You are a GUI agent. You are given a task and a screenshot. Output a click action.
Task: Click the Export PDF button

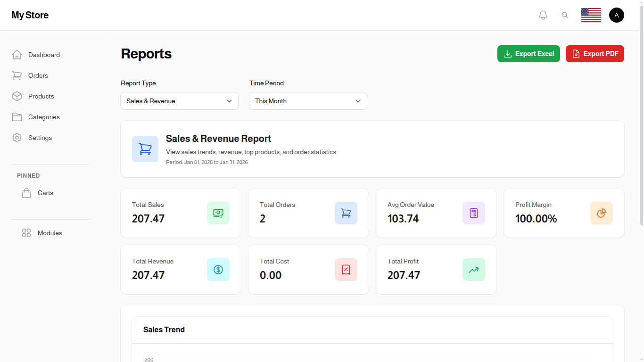(595, 54)
